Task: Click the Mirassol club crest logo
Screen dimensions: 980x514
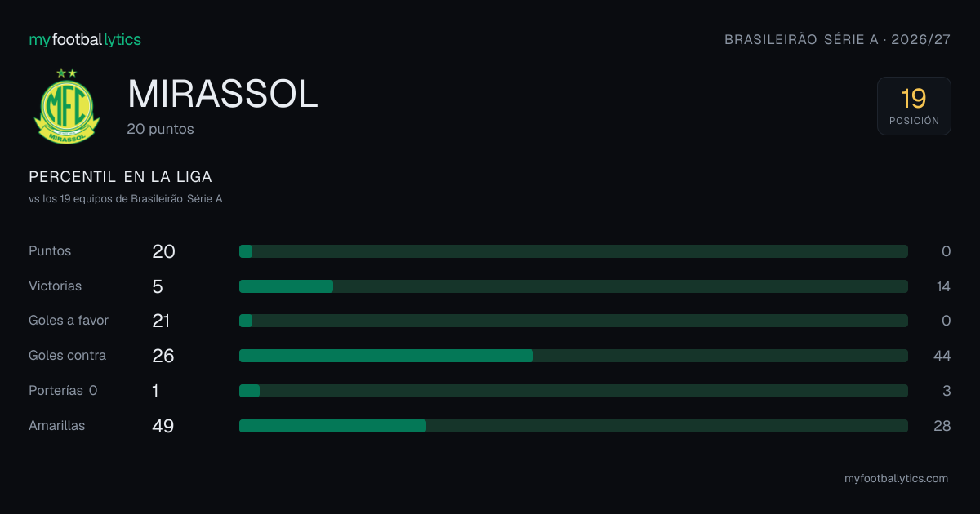Action: click(66, 106)
